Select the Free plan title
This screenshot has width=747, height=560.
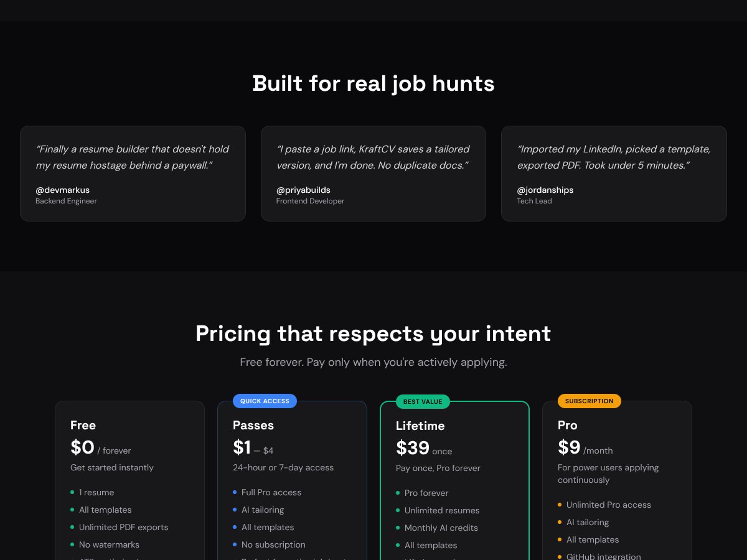point(83,426)
